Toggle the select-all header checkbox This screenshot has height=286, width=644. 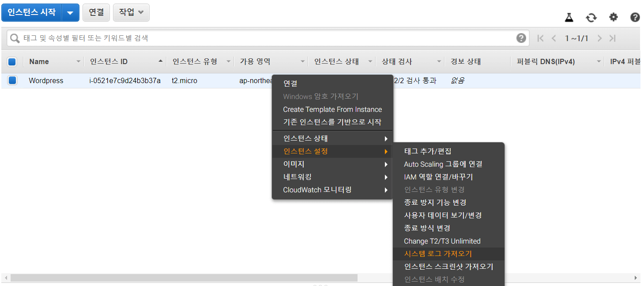pyautogui.click(x=12, y=61)
